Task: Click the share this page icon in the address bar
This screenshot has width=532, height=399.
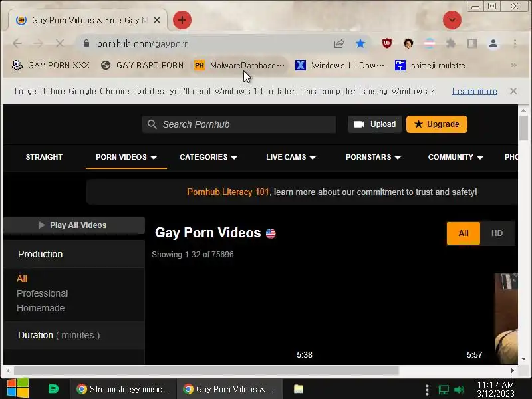Action: coord(339,43)
